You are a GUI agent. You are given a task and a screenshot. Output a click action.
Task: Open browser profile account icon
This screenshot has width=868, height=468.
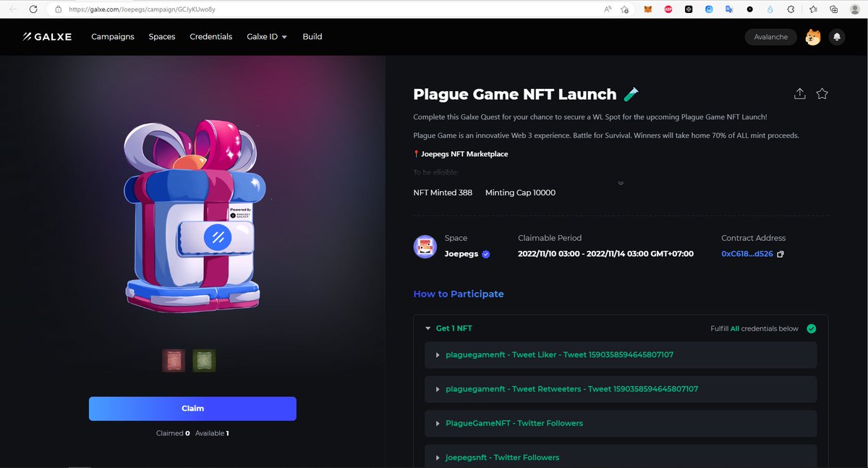tap(855, 9)
